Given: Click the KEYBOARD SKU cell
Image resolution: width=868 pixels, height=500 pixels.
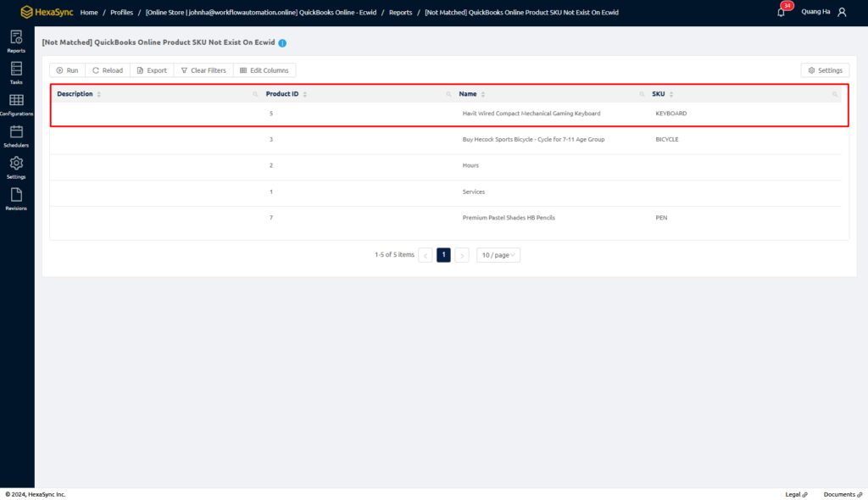Looking at the screenshot, I should tap(671, 114).
